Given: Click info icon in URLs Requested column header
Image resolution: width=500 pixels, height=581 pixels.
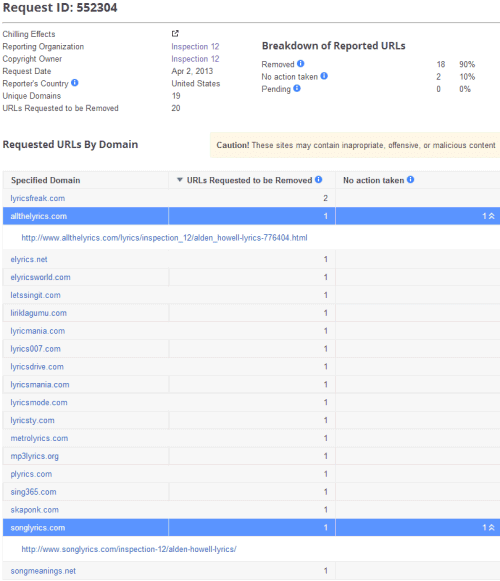Looking at the screenshot, I should click(318, 179).
